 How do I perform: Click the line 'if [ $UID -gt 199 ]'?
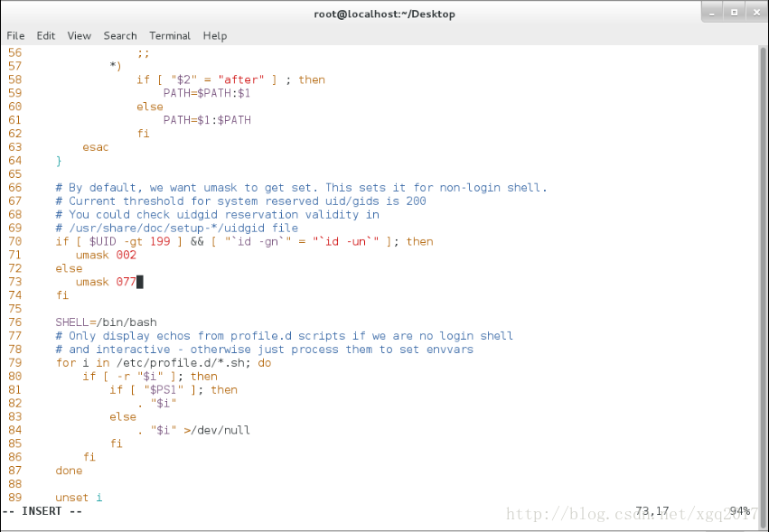[x=244, y=241]
